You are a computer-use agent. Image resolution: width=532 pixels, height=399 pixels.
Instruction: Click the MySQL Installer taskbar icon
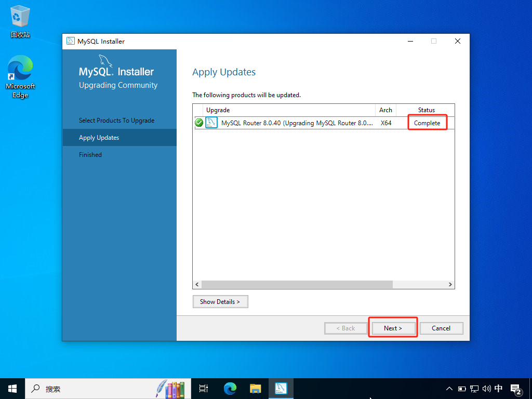pos(281,388)
